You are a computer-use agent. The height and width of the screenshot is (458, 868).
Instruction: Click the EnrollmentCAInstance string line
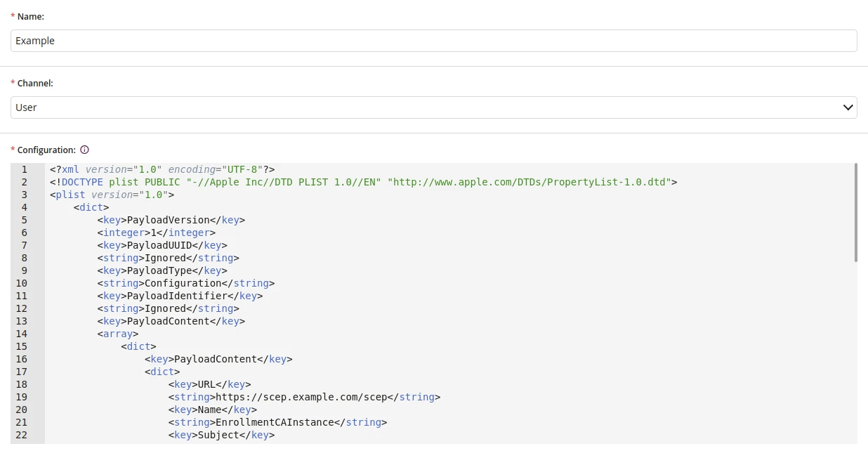tap(277, 422)
